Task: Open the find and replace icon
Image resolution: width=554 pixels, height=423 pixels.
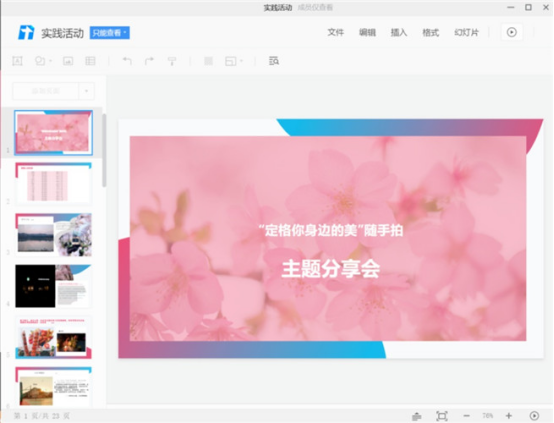Action: pos(274,61)
